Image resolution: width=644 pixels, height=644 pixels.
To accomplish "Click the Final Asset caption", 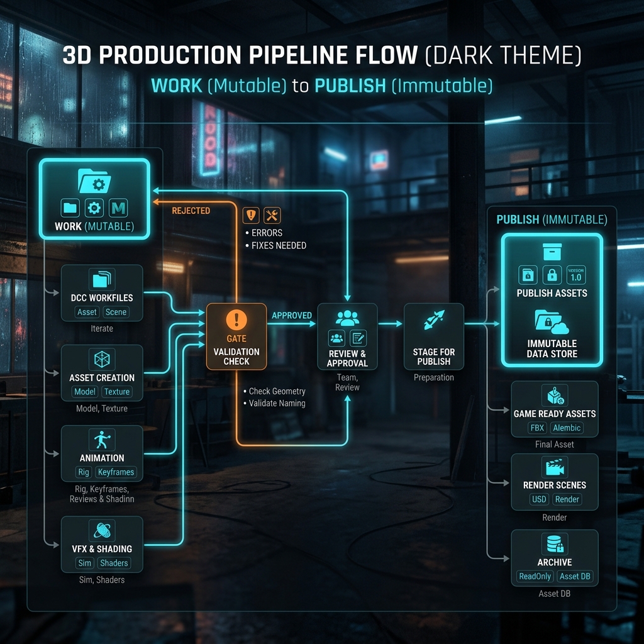I will [x=555, y=445].
